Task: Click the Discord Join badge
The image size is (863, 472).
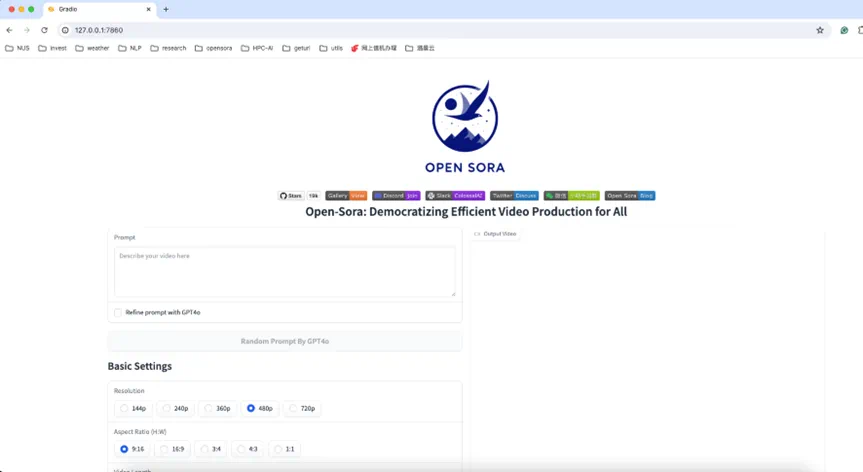Action: tap(396, 196)
